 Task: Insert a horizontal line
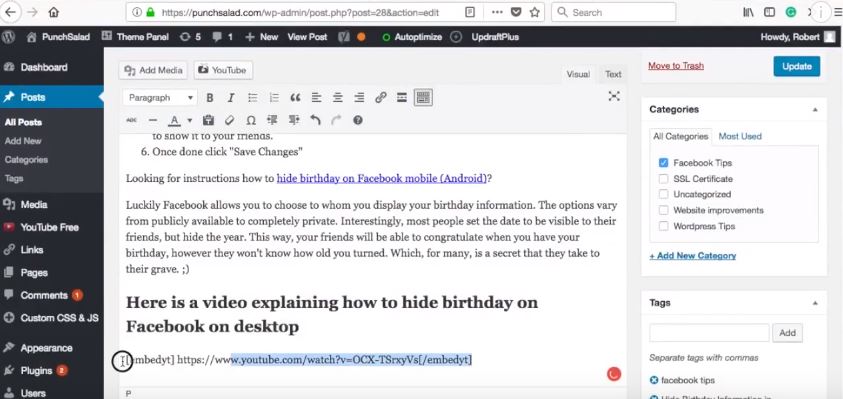pos(153,120)
